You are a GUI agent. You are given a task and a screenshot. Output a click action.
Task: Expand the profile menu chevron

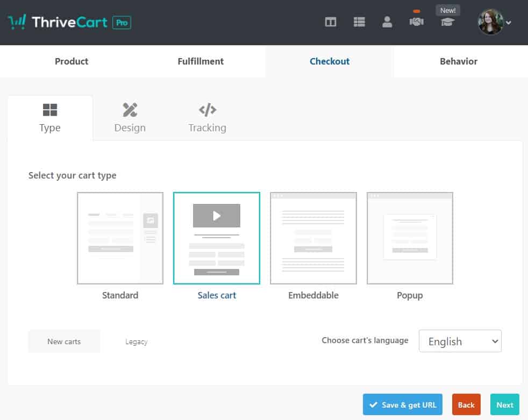pyautogui.click(x=509, y=23)
